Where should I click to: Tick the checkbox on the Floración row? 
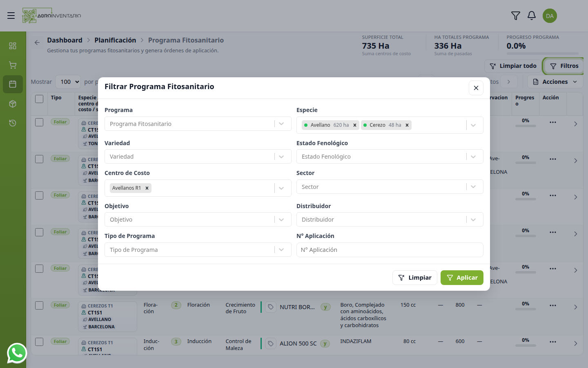click(39, 305)
